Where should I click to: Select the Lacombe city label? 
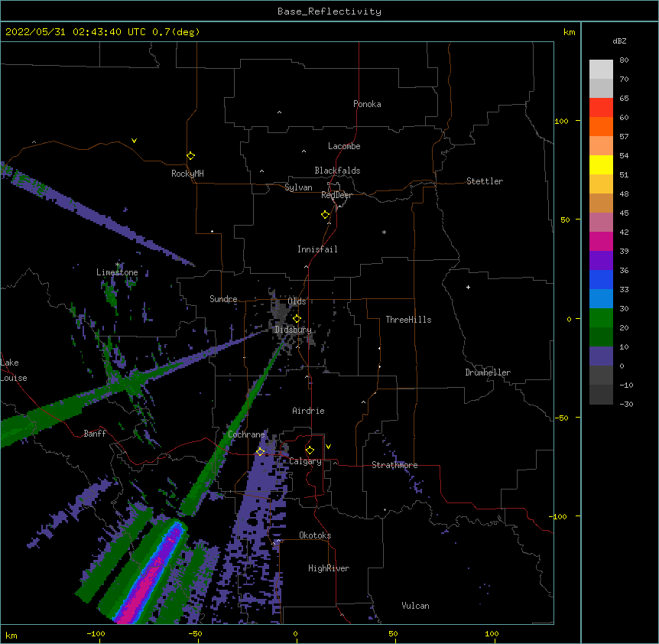[344, 146]
